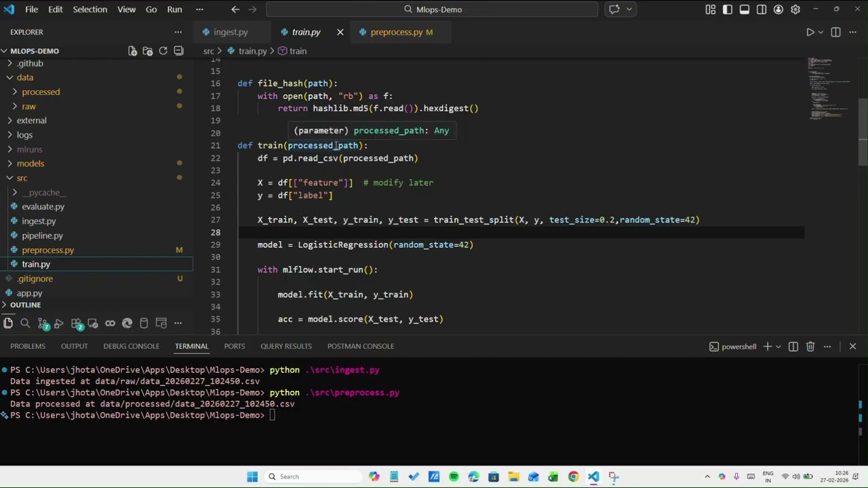Click the code minimap overview
The image size is (868, 488).
coord(829,88)
